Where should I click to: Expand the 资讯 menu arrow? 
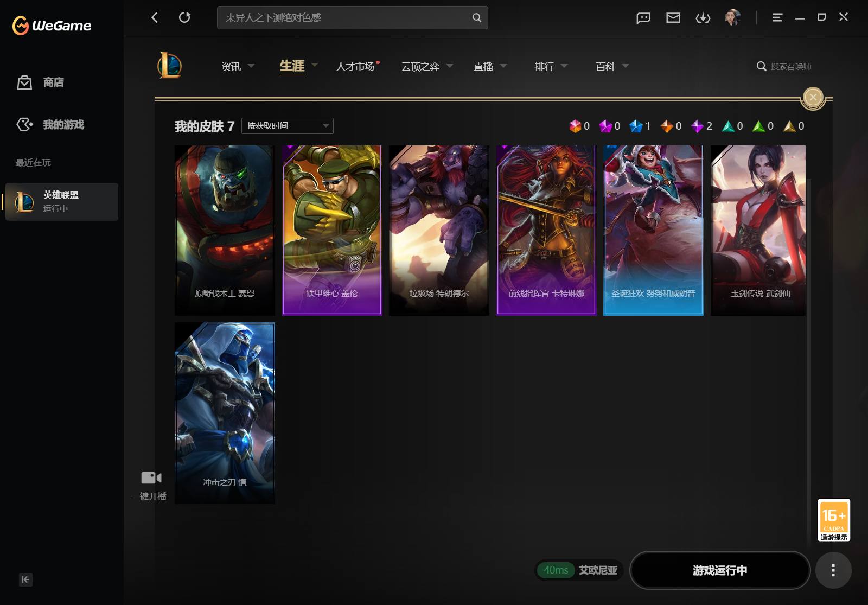(251, 66)
